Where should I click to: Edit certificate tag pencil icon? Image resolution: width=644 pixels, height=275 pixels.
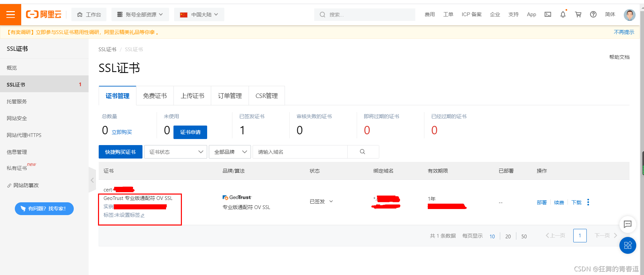(x=142, y=215)
